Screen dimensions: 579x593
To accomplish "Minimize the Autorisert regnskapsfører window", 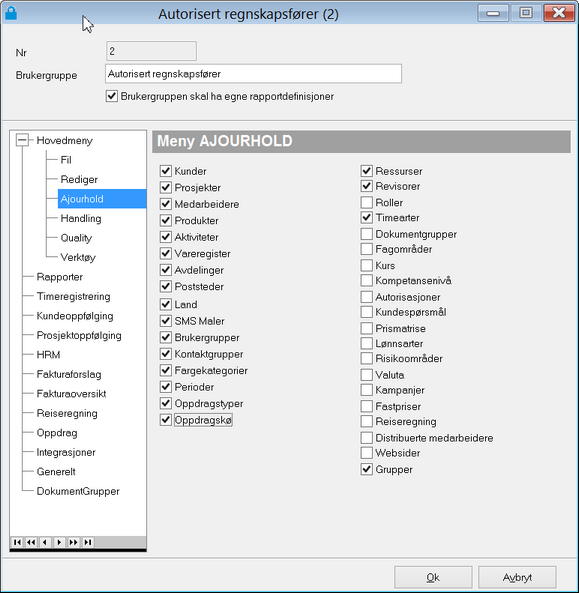I will point(493,13).
